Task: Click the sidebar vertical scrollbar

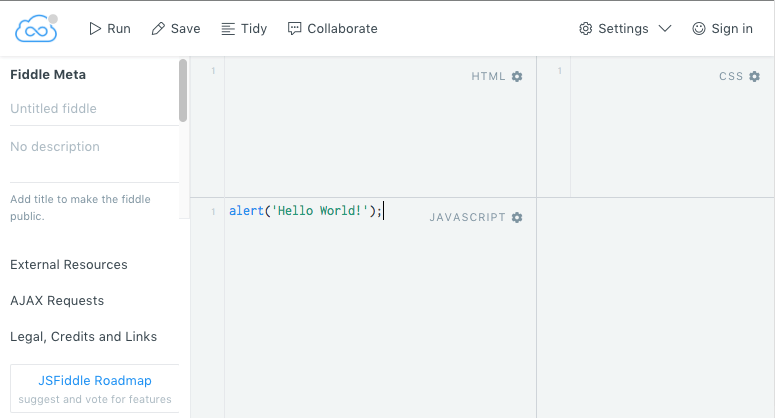Action: [183, 90]
